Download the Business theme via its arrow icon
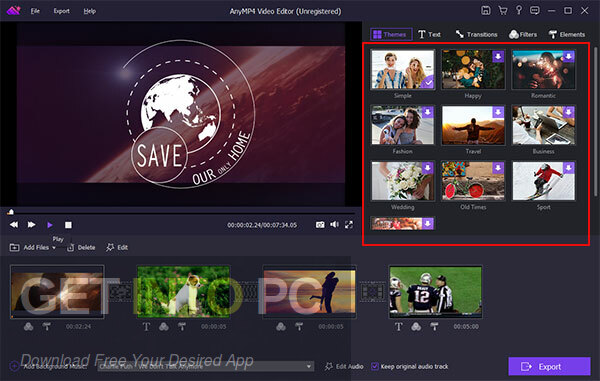The image size is (600, 381). click(569, 112)
